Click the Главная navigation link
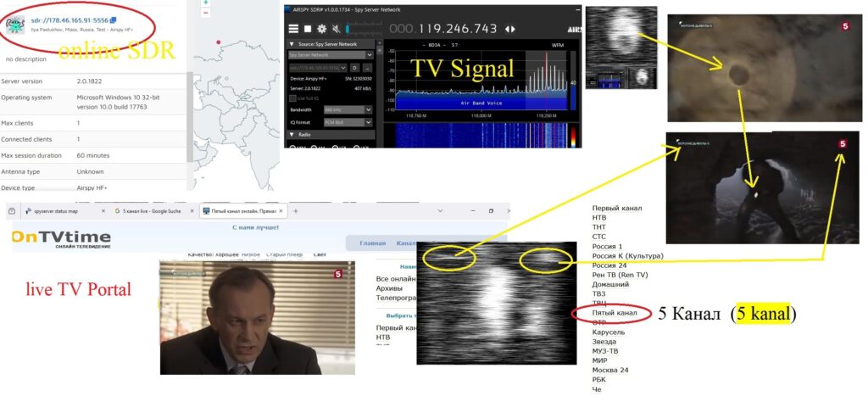The width and height of the screenshot is (868, 402). click(372, 243)
